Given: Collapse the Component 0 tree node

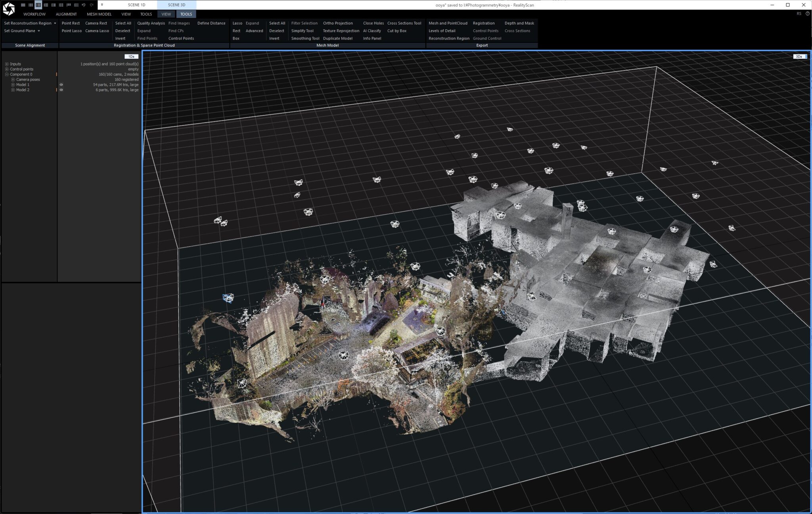Looking at the screenshot, I should [x=6, y=74].
